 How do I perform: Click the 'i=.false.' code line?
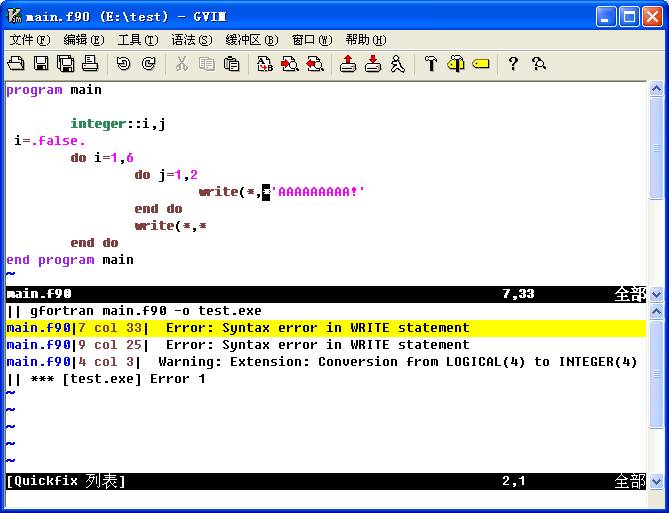pos(50,141)
